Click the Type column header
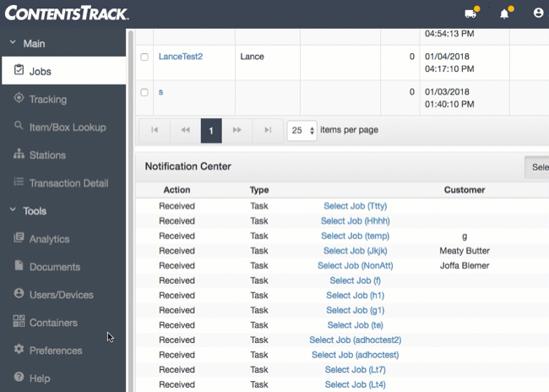Viewport: 549px width, 392px height. click(259, 190)
